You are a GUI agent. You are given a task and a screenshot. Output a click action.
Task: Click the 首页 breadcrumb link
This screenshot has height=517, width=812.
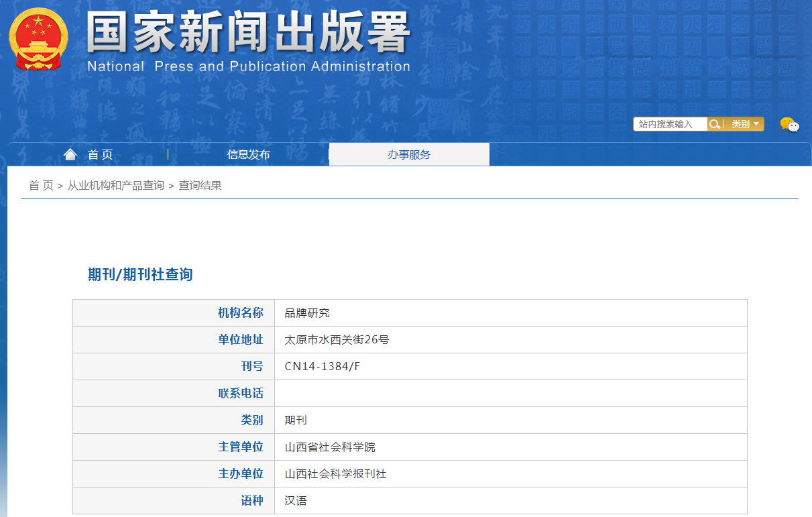click(x=41, y=186)
